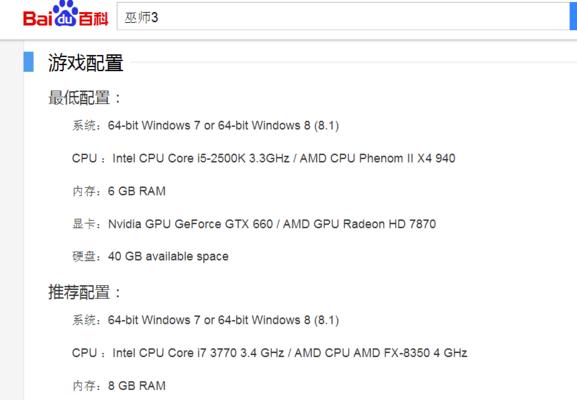Click the Baidu paw icon
Viewport: 577px width, 400px height.
coord(66,13)
